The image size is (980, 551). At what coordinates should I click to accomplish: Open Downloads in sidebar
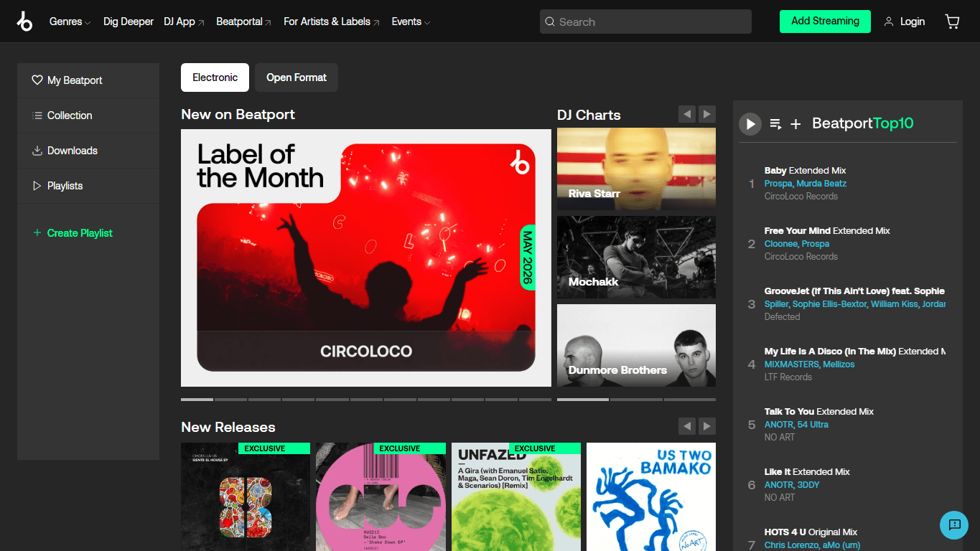[88, 151]
